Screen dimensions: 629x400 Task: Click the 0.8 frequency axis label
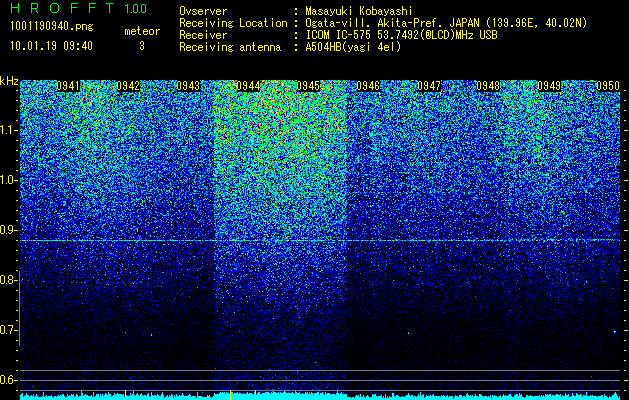[x=7, y=280]
